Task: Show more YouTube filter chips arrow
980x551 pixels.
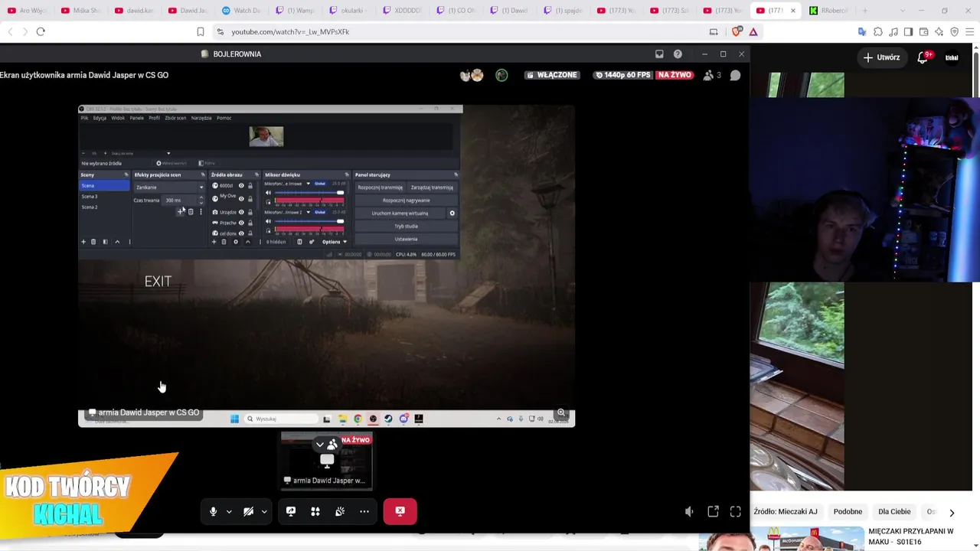Action: coord(952,512)
